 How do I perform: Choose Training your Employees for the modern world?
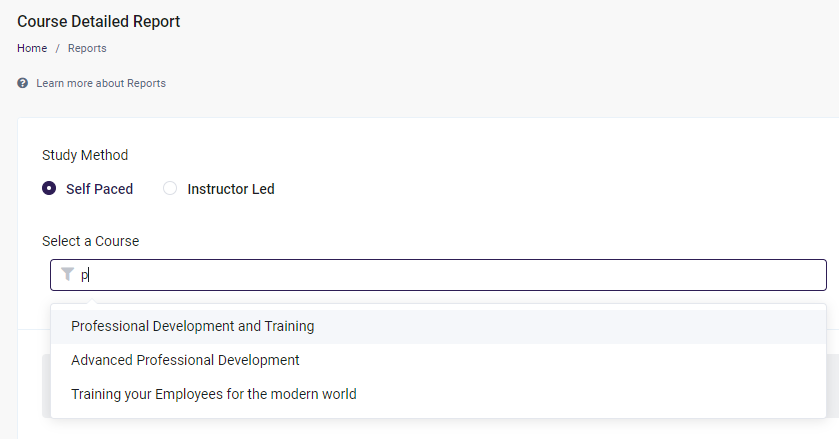[x=213, y=394]
